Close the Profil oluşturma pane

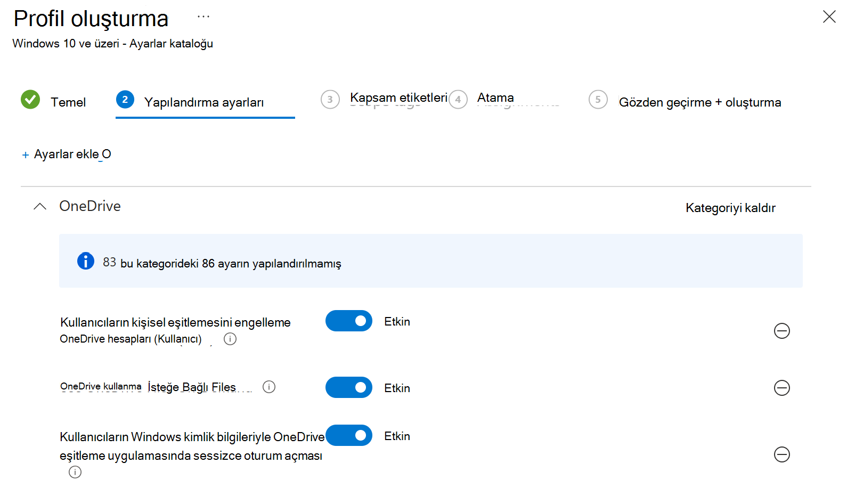829,17
